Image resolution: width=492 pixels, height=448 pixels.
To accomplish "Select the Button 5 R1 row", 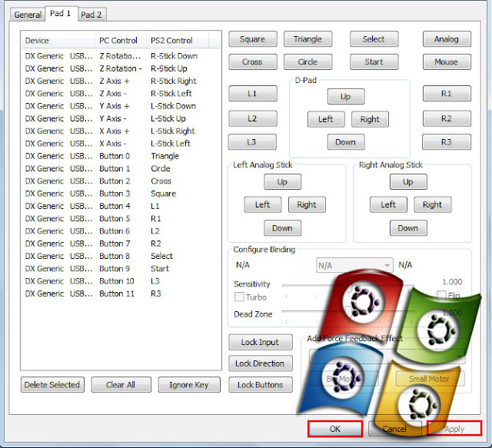I will coord(121,219).
